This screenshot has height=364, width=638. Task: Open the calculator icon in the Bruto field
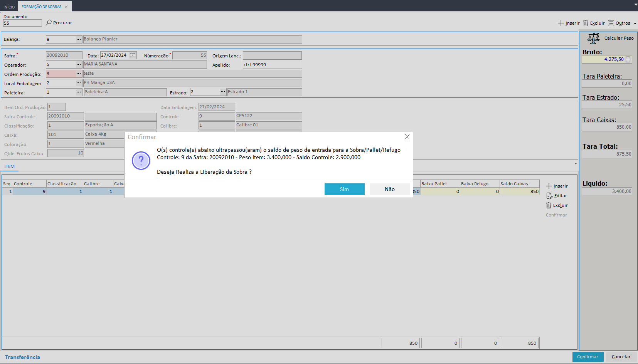(628, 59)
